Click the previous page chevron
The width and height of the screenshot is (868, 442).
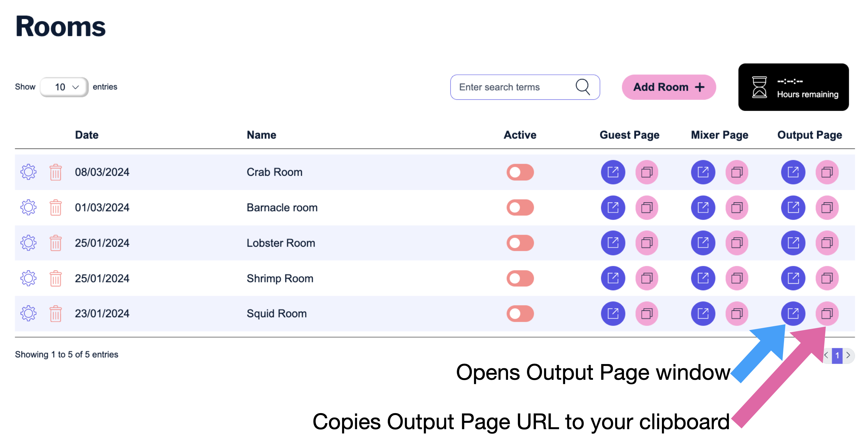(826, 355)
